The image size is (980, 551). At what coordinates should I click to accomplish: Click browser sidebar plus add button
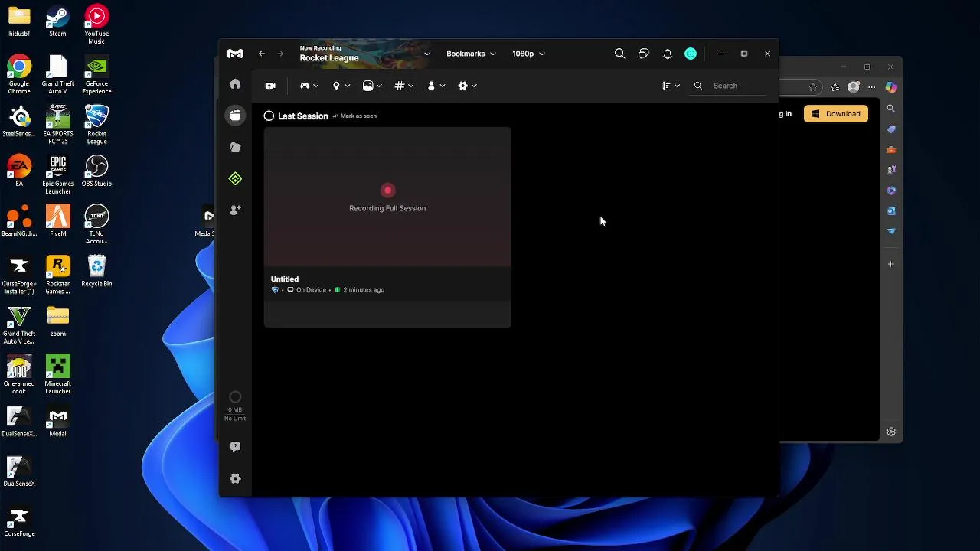click(x=891, y=264)
